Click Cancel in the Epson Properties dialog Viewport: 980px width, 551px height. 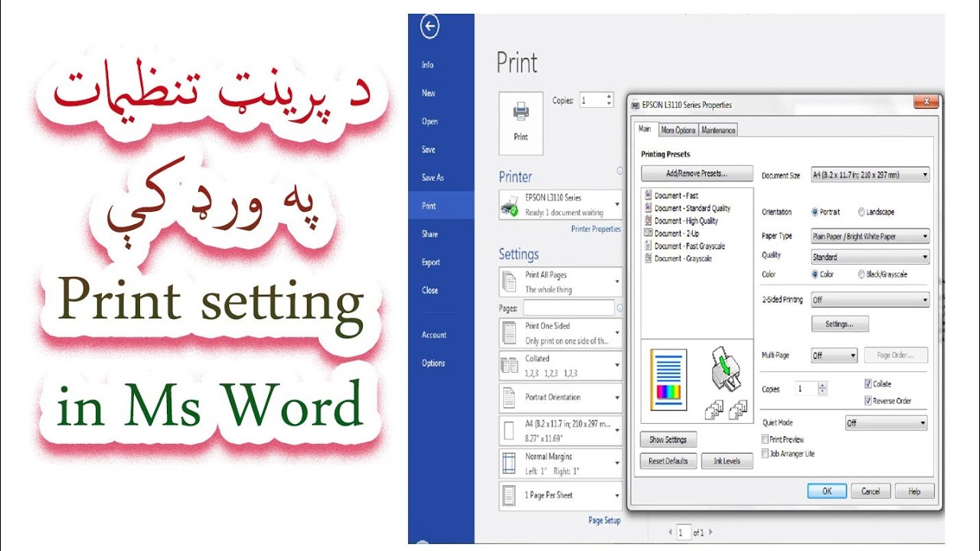click(x=871, y=491)
